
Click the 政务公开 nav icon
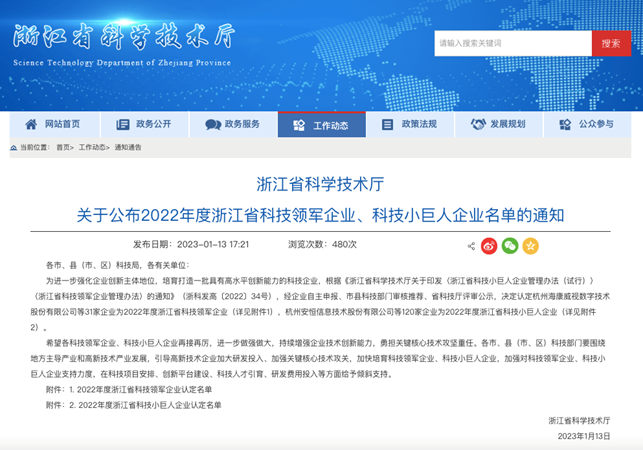pos(123,125)
